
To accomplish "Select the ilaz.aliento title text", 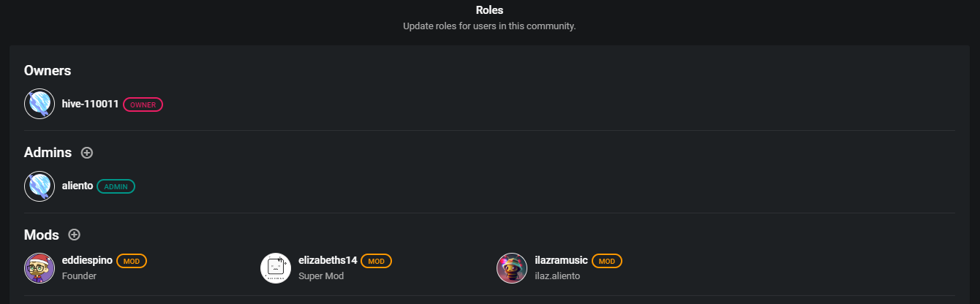I will 557,276.
